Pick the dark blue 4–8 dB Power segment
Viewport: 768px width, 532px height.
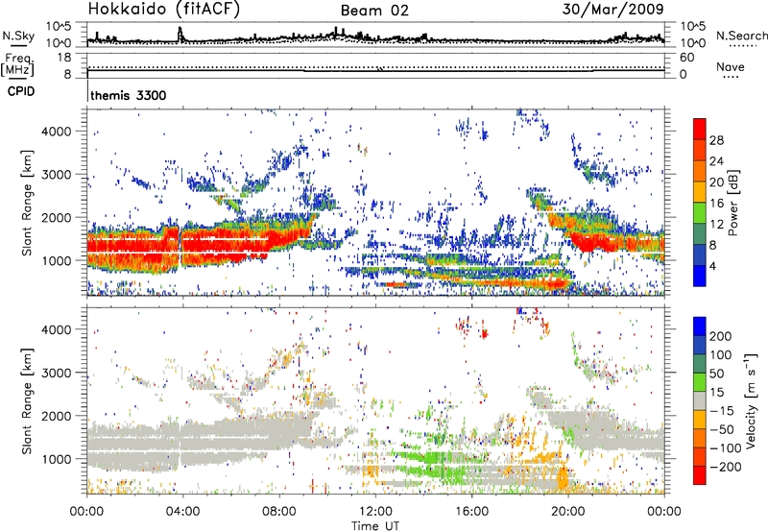pos(700,255)
